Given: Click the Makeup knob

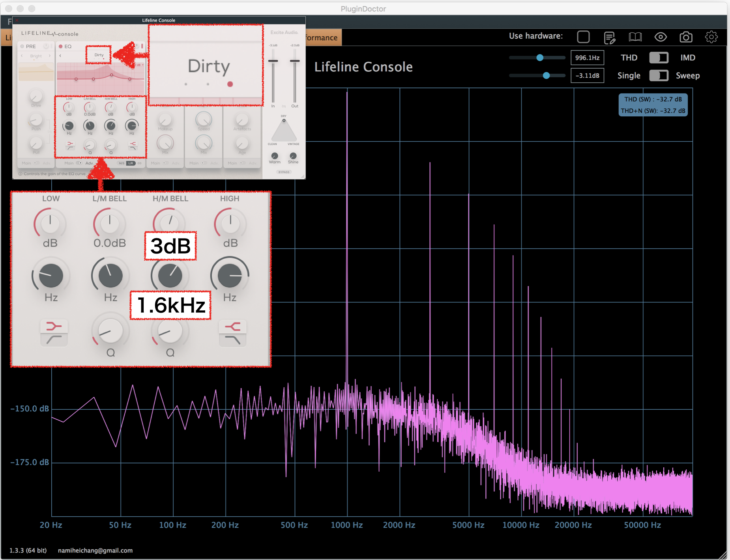Looking at the screenshot, I should coord(165,119).
